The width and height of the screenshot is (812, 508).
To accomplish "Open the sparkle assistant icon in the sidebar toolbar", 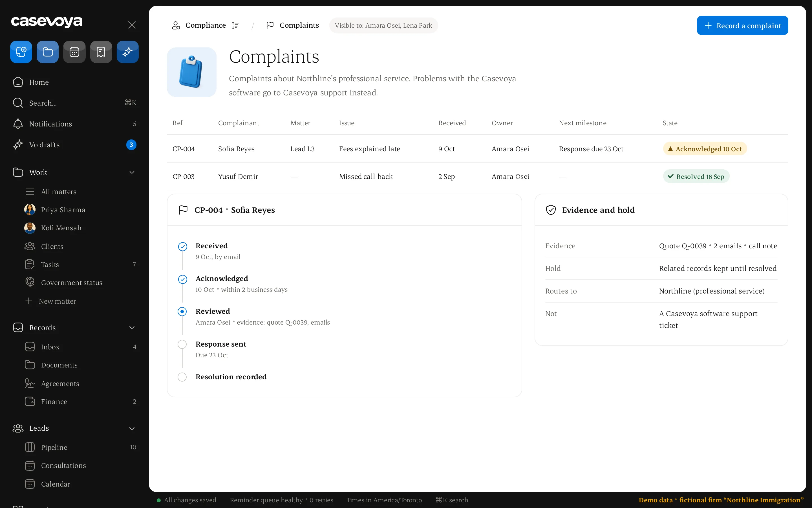I will (127, 52).
